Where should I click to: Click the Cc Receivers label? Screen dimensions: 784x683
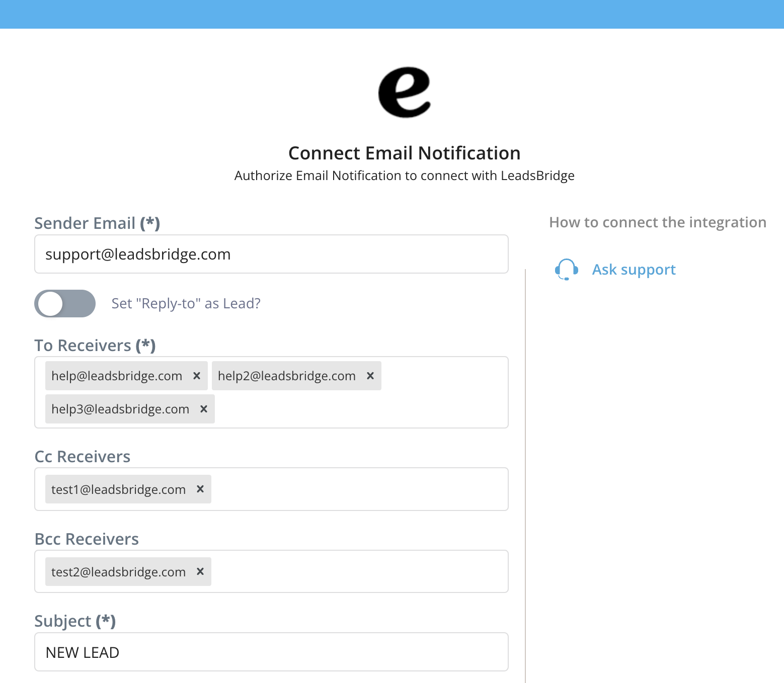point(83,457)
